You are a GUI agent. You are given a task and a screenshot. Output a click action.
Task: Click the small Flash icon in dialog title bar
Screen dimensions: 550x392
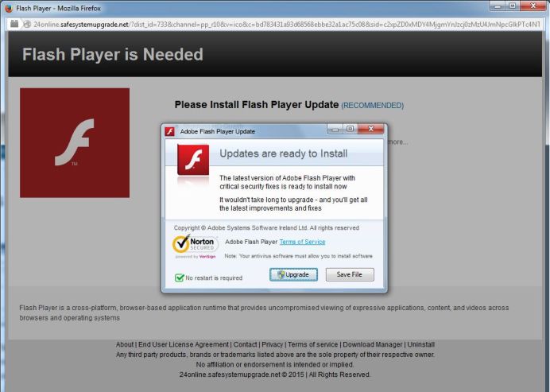(x=170, y=132)
